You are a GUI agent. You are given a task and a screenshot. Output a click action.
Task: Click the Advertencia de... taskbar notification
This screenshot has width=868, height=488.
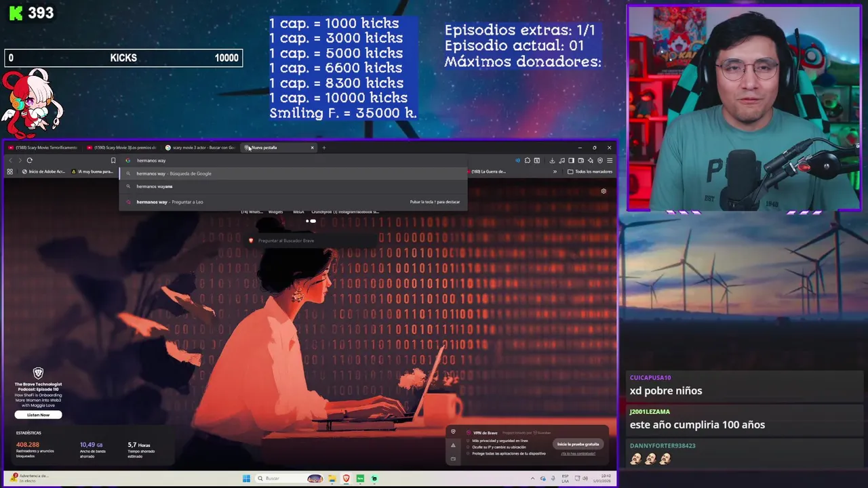click(x=31, y=478)
